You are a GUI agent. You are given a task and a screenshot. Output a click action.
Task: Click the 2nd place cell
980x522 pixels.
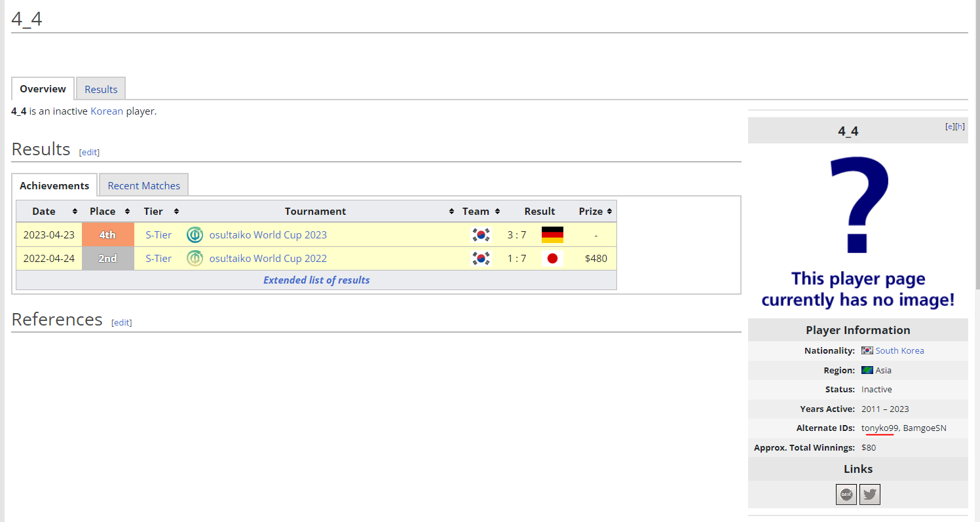[x=107, y=259]
